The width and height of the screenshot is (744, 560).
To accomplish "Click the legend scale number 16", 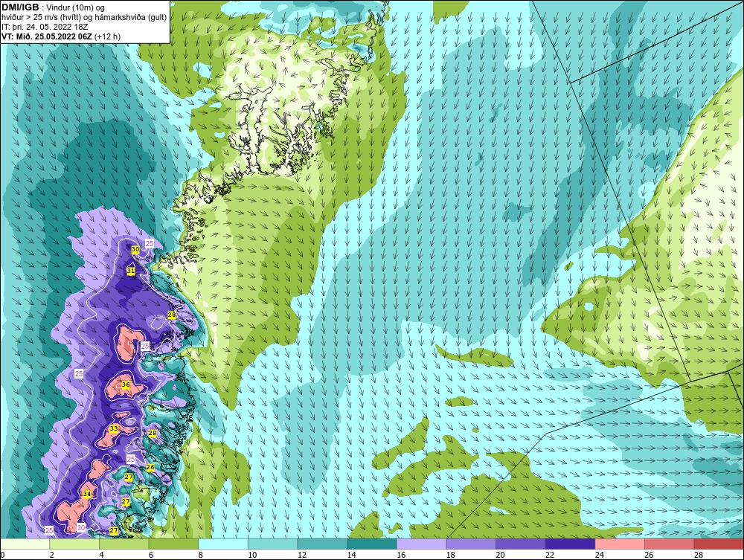I will (x=401, y=555).
